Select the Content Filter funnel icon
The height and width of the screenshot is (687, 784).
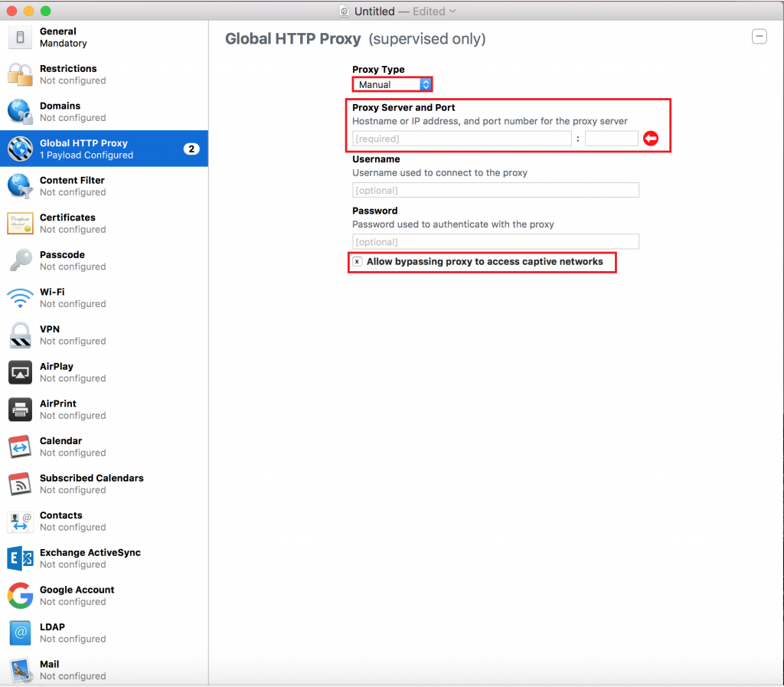[x=20, y=186]
